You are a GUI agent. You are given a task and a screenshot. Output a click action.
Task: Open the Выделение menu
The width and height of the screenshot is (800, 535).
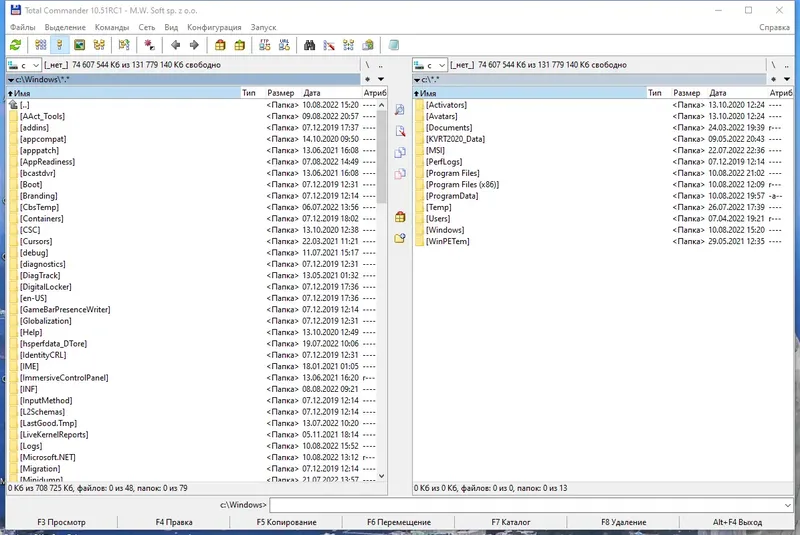tap(65, 27)
